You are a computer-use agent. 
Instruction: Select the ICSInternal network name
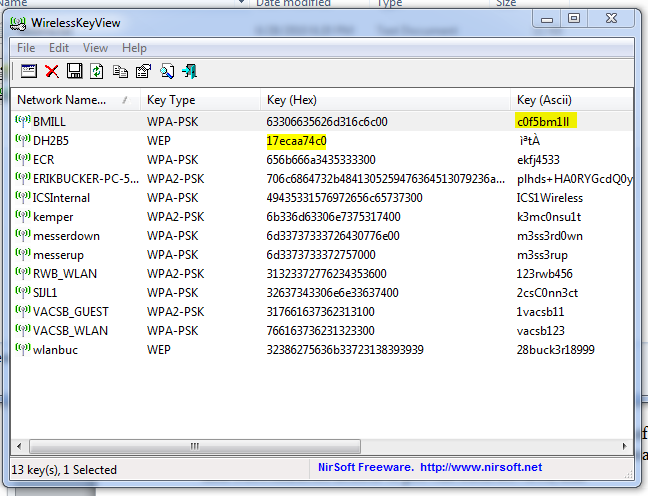coord(61,198)
